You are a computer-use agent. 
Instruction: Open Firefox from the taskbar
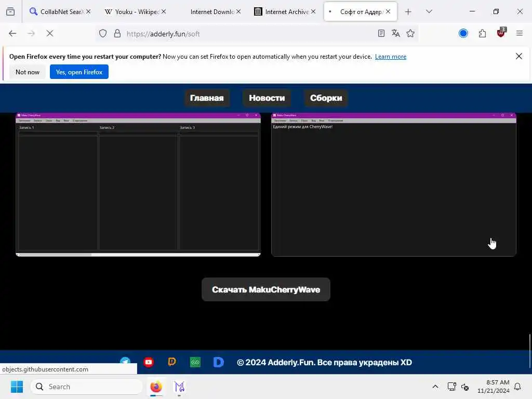[156, 387]
